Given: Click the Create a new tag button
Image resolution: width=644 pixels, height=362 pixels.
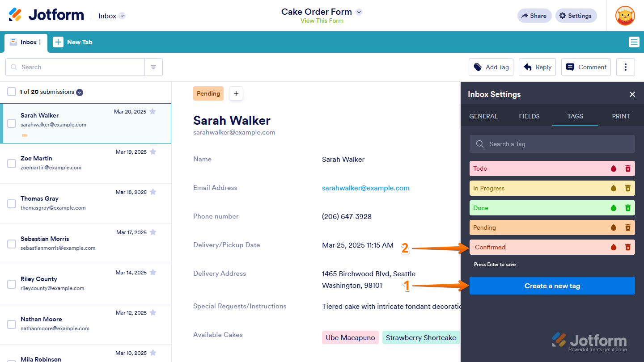Looking at the screenshot, I should coord(552,286).
